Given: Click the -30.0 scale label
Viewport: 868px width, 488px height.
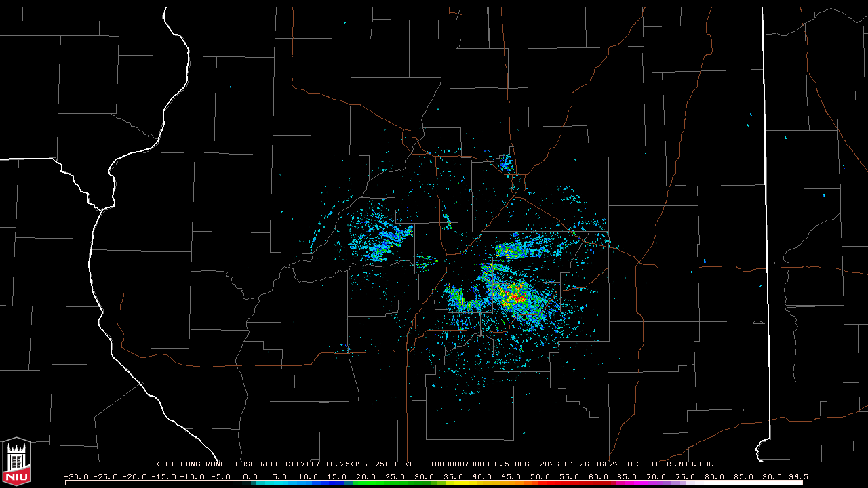Looking at the screenshot, I should coord(76,476).
